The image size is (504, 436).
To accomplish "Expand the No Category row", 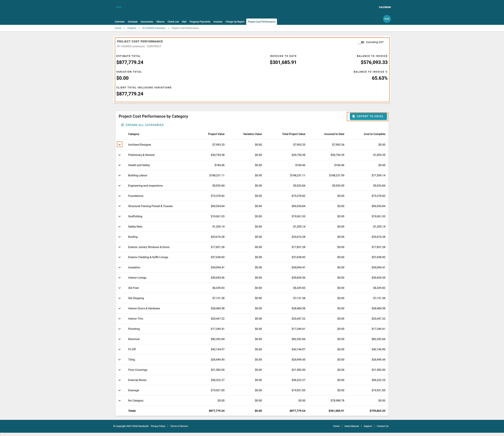I will click(x=119, y=400).
